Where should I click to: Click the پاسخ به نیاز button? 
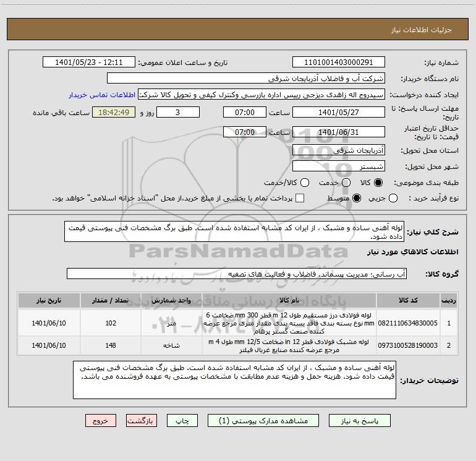click(x=359, y=421)
